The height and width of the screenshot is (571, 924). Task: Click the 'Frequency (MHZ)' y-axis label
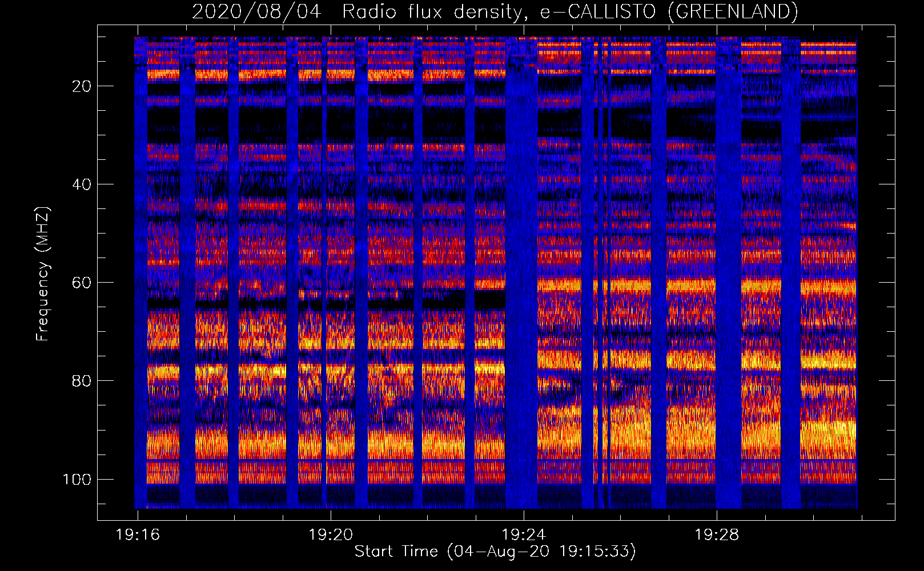[x=43, y=274]
